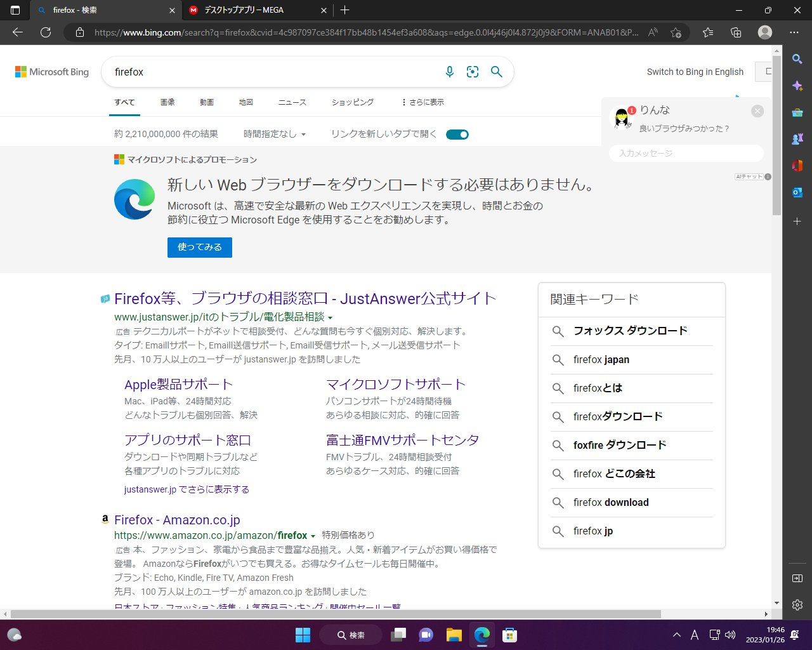Open the Edge profile avatar
The image size is (812, 650).
pos(765,32)
